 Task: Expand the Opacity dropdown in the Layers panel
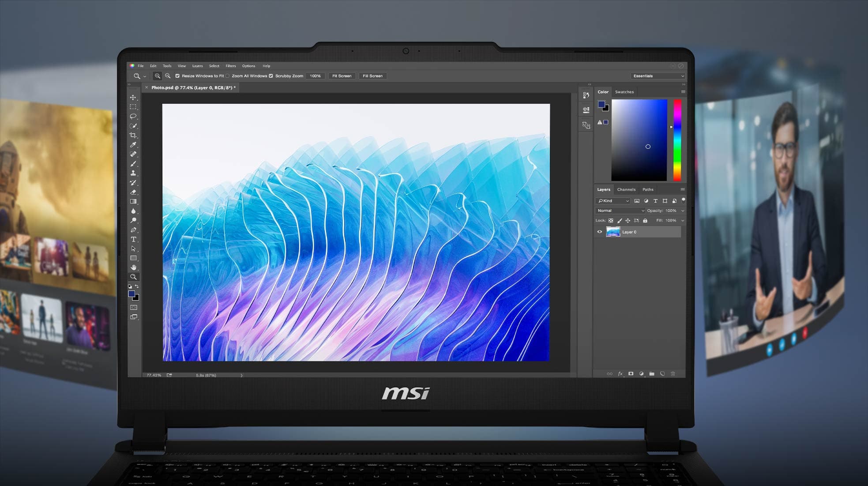683,211
